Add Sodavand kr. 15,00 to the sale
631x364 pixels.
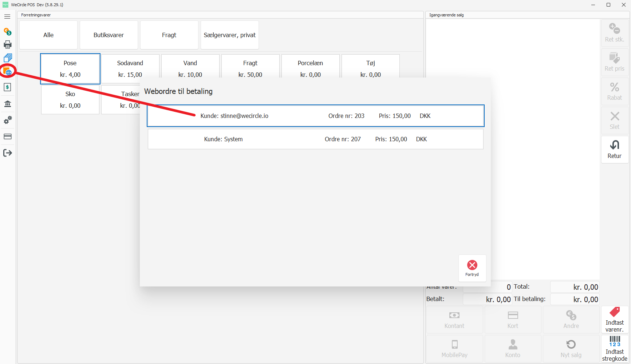pos(130,69)
